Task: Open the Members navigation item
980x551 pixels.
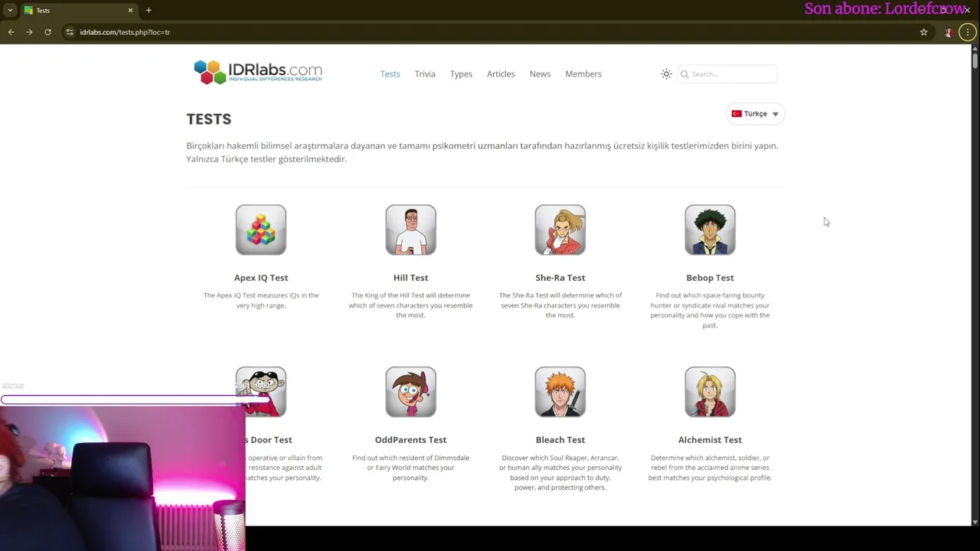Action: coord(583,74)
